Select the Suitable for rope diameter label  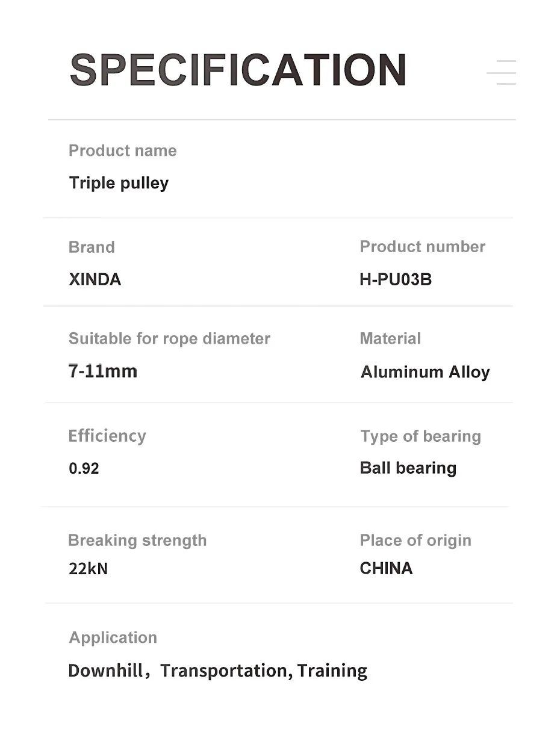click(x=169, y=339)
